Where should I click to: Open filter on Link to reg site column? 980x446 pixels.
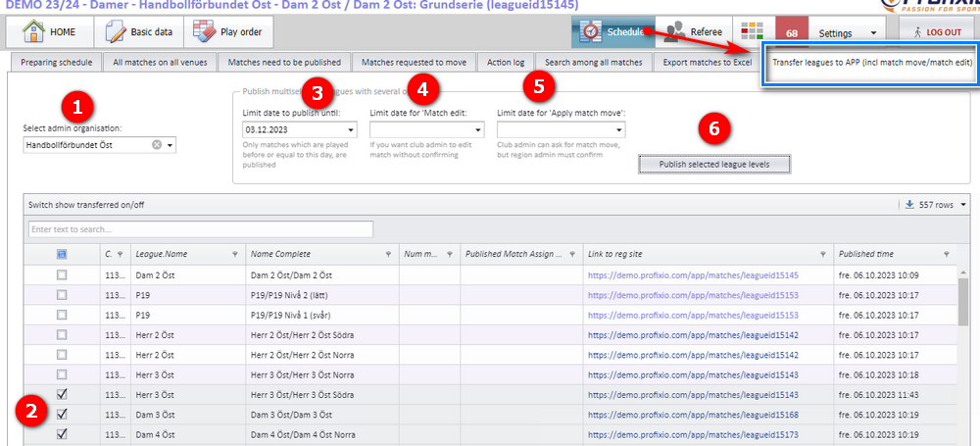coord(823,255)
